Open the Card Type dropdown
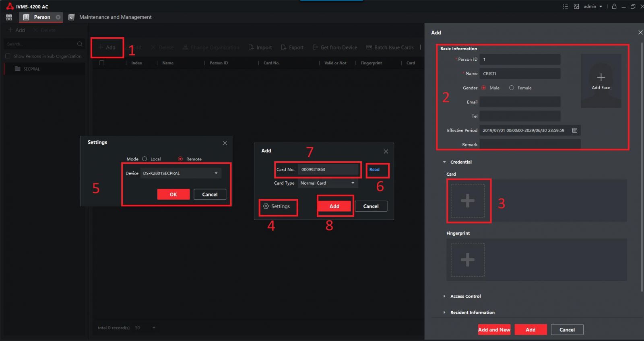644x341 pixels. (x=328, y=183)
